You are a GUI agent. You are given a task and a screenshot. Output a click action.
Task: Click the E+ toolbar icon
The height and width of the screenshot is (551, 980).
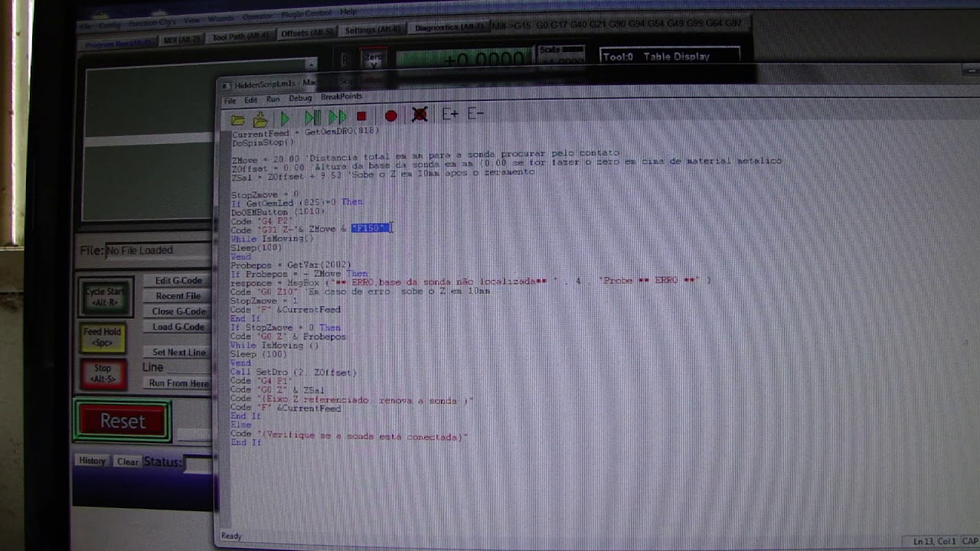pyautogui.click(x=449, y=114)
